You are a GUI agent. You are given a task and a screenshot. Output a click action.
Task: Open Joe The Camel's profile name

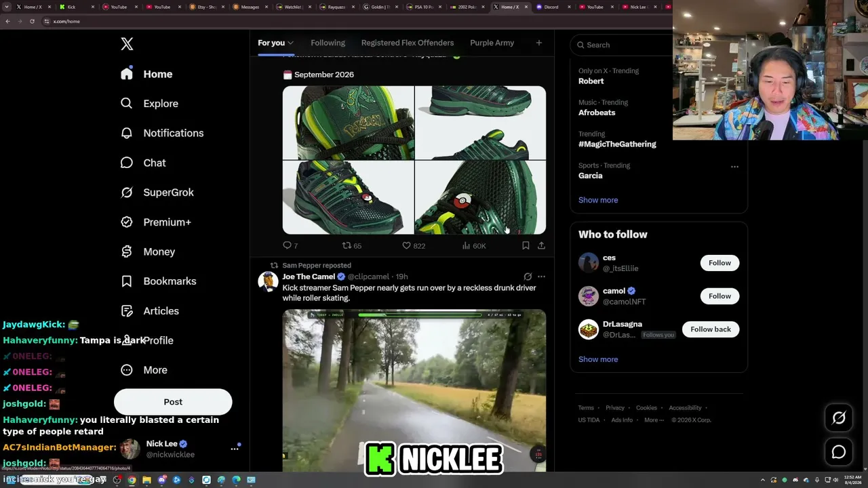(x=309, y=277)
